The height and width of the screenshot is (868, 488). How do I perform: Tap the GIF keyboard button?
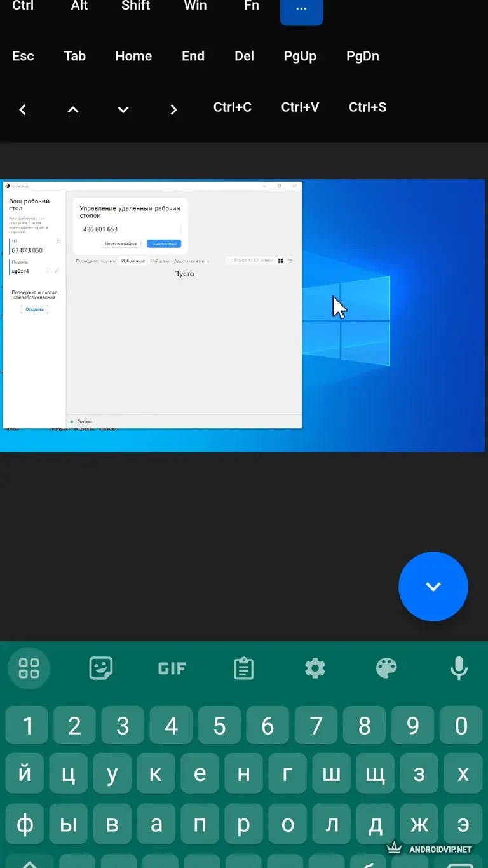[172, 668]
